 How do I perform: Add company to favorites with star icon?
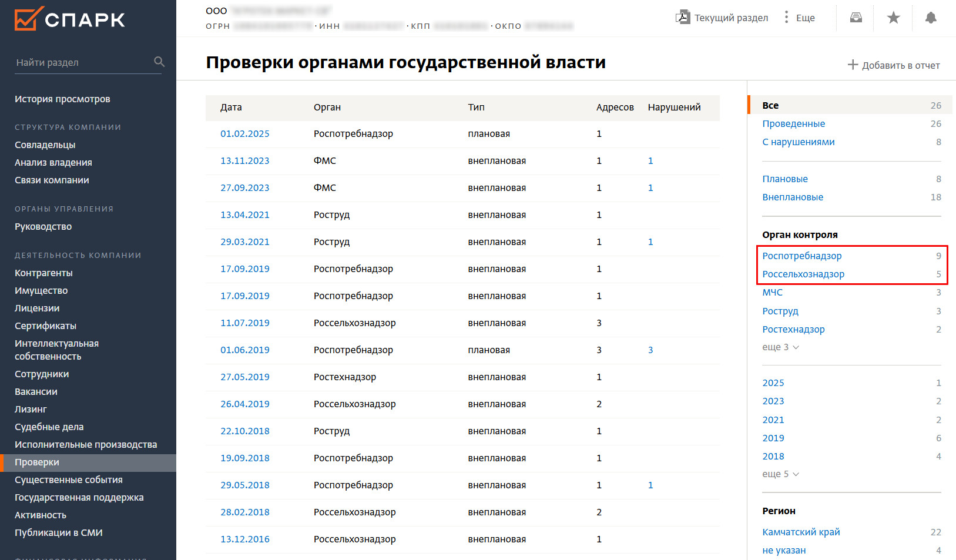[893, 18]
